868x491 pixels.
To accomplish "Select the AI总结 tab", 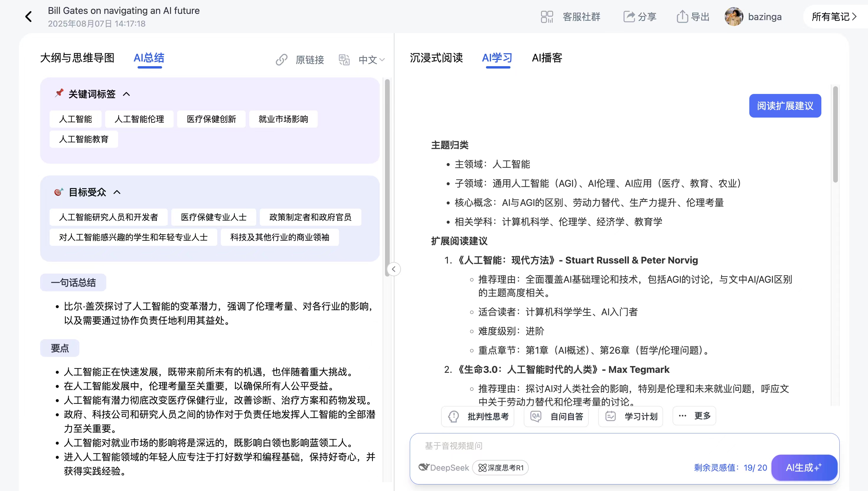I will click(x=149, y=58).
